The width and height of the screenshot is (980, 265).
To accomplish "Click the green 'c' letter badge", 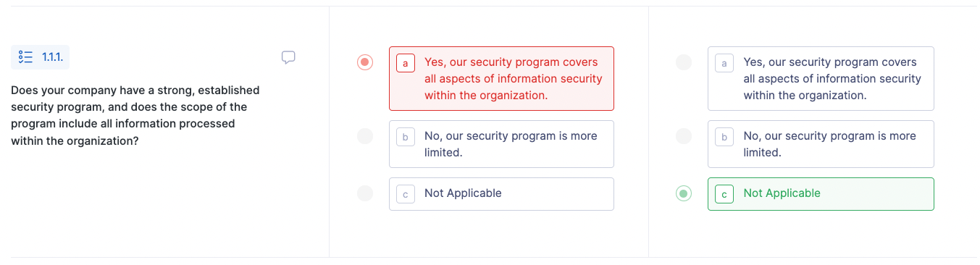I will (724, 194).
